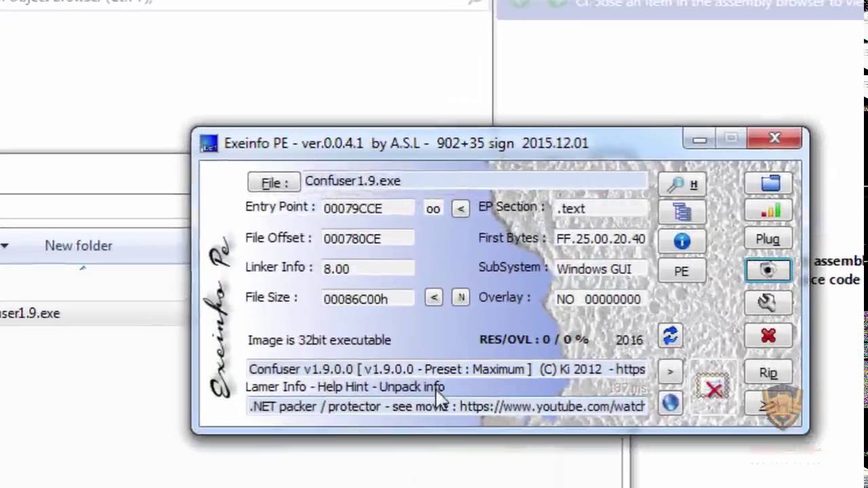Click the > button beside Confuser result
868x488 pixels.
(x=670, y=371)
